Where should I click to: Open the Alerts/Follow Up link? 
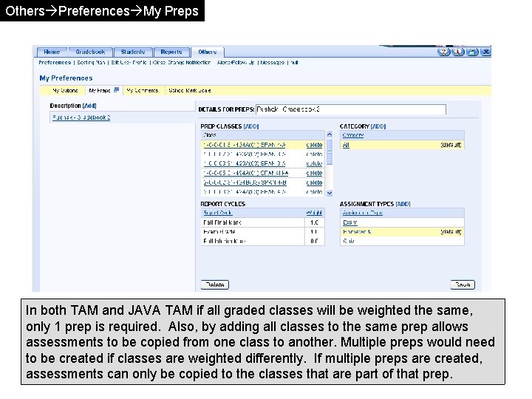click(236, 62)
